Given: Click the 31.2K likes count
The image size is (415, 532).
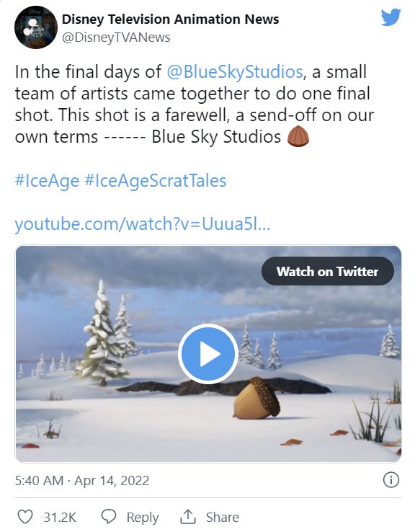Looking at the screenshot, I should tap(60, 517).
